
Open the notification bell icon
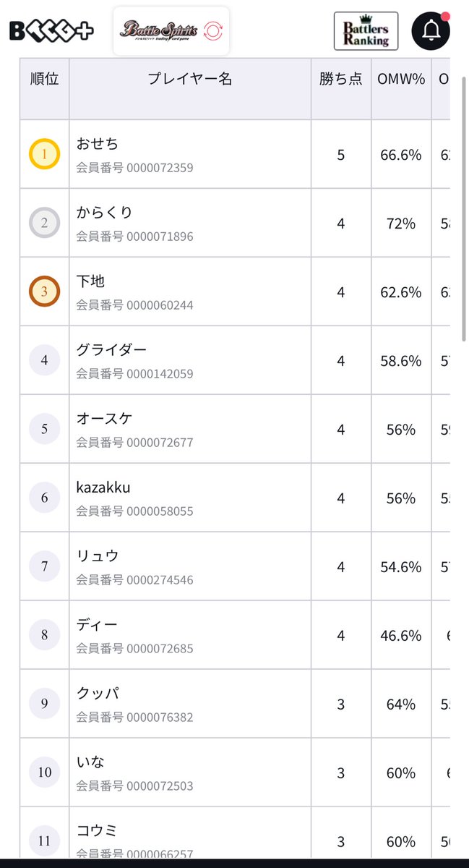coord(431,30)
